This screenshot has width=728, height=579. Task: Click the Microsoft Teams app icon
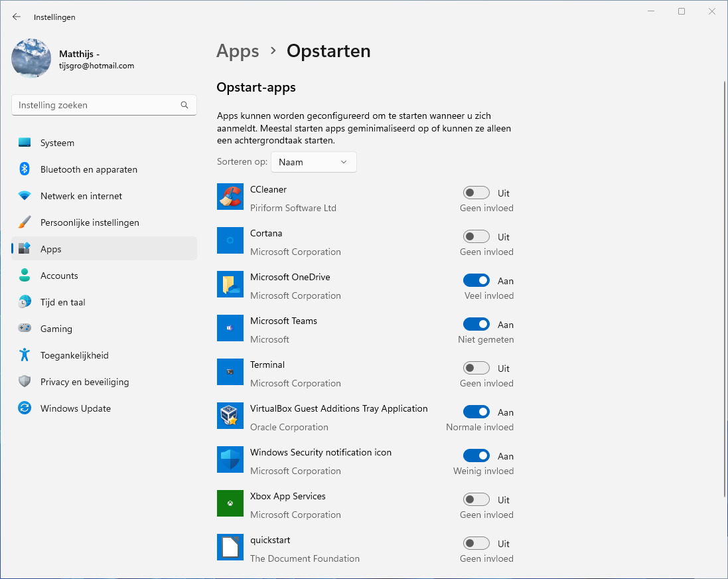coord(230,328)
